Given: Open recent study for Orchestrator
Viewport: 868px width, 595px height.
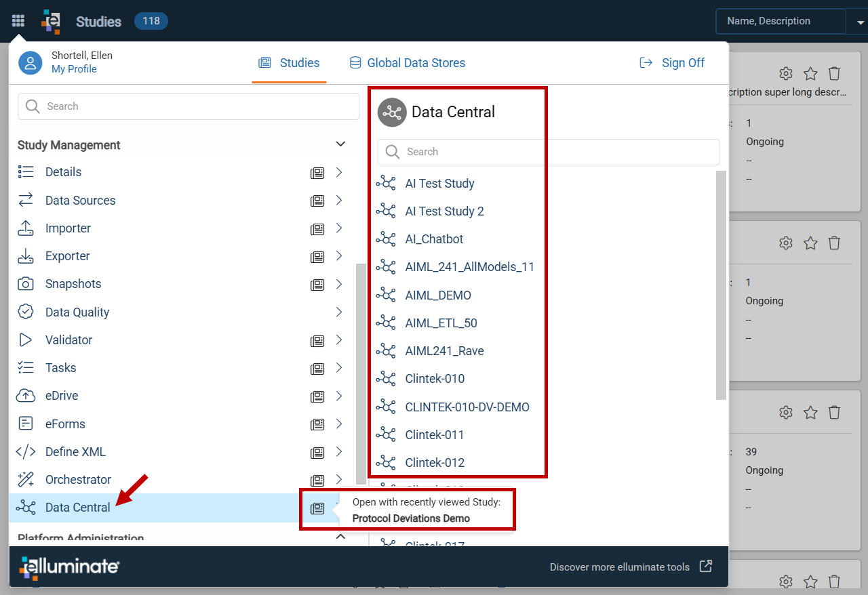Looking at the screenshot, I should (317, 480).
